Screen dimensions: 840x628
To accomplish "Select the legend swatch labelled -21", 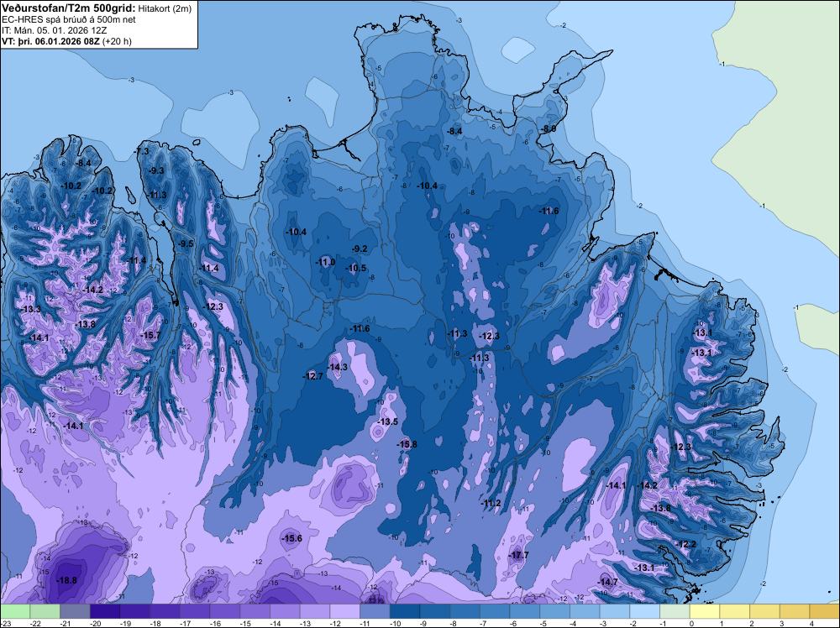I will point(75,611).
